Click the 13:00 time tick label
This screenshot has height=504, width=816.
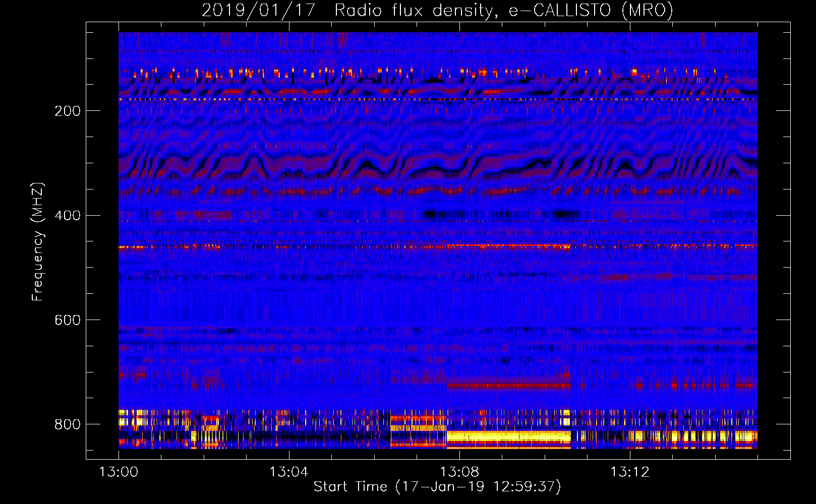(119, 472)
